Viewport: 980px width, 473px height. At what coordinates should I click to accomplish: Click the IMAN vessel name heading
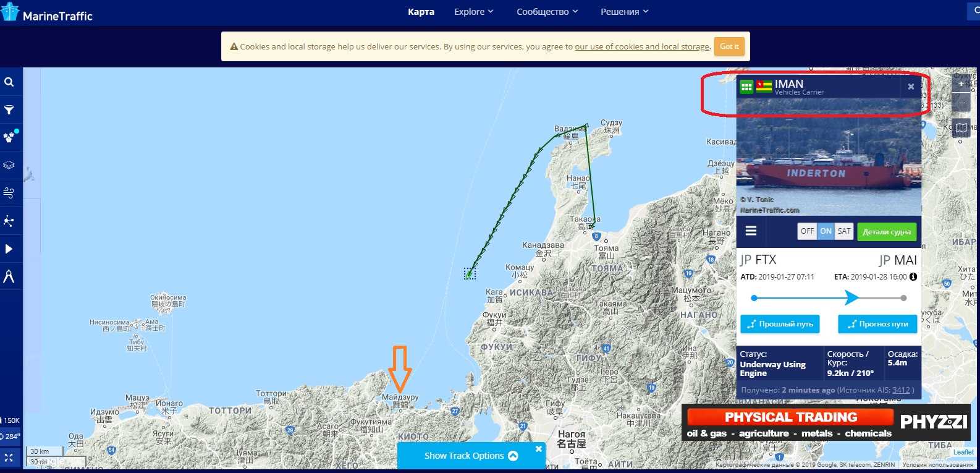pos(789,83)
